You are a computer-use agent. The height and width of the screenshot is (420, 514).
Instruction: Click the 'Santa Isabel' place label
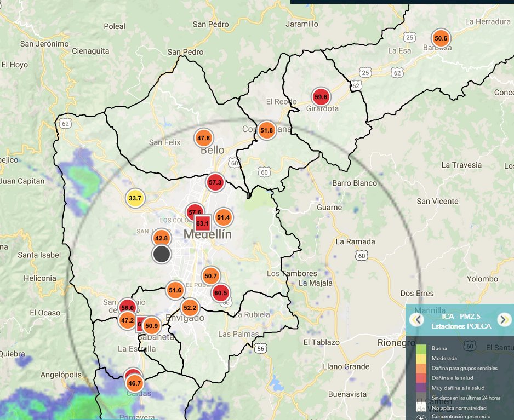click(39, 255)
